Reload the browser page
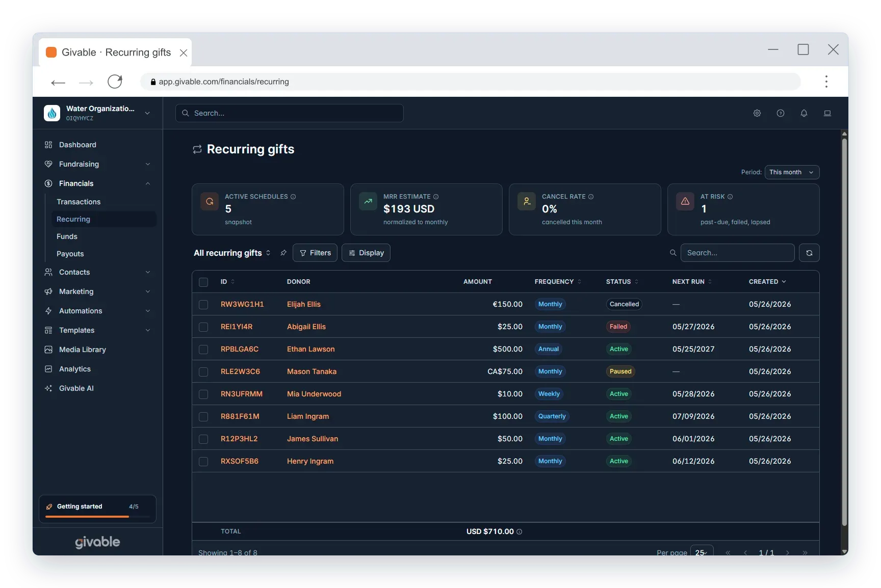 tap(115, 82)
